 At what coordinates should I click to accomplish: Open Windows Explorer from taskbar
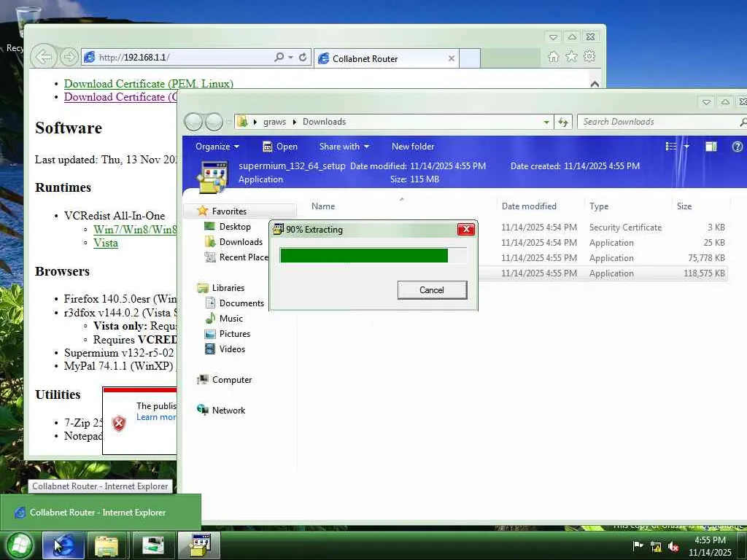[107, 545]
